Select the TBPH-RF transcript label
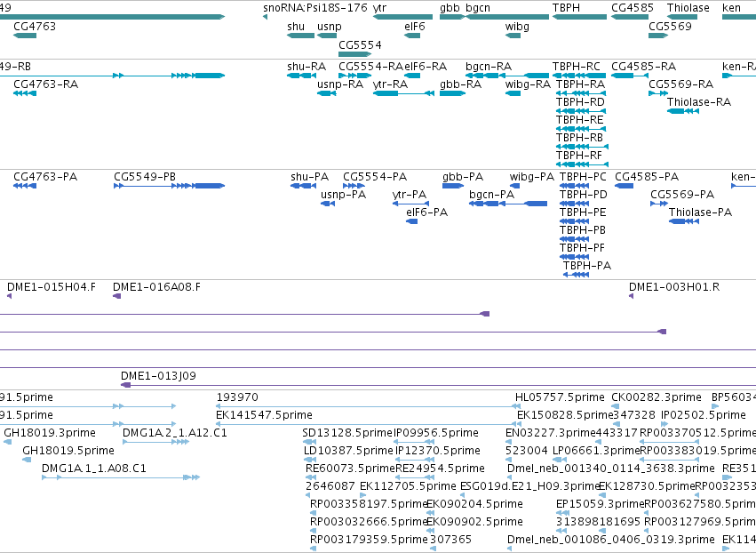Viewport: 756px width, 553px height. [x=579, y=156]
